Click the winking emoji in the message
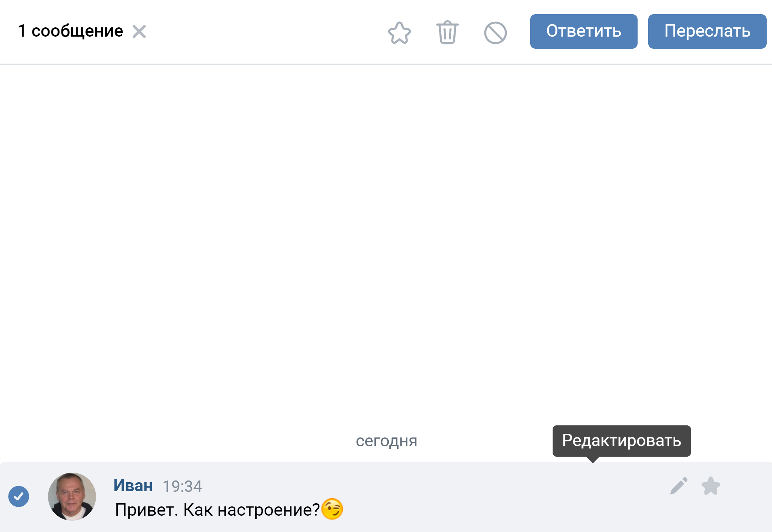Image resolution: width=772 pixels, height=532 pixels. pyautogui.click(x=332, y=509)
